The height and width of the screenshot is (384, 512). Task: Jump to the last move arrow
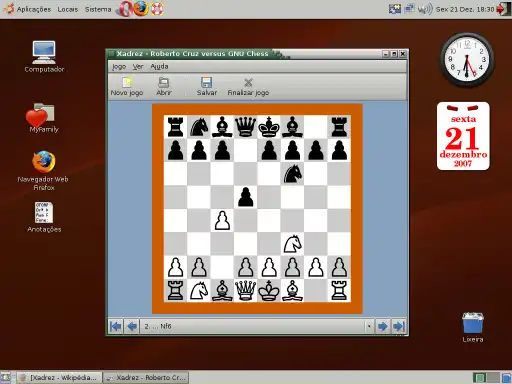[x=399, y=326]
